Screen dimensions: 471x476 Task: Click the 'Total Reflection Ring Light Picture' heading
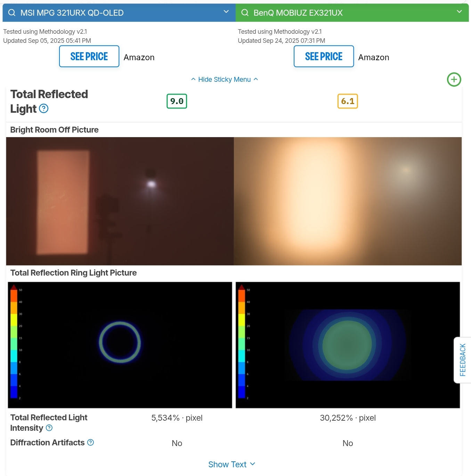(74, 273)
